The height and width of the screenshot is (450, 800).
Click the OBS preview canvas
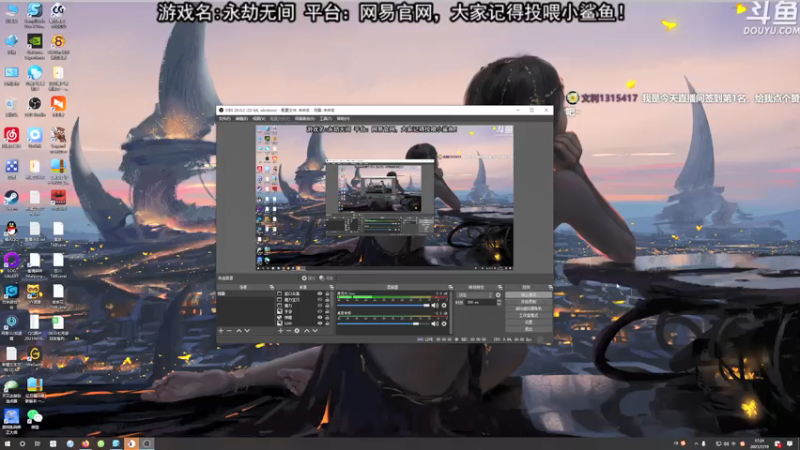(x=384, y=197)
